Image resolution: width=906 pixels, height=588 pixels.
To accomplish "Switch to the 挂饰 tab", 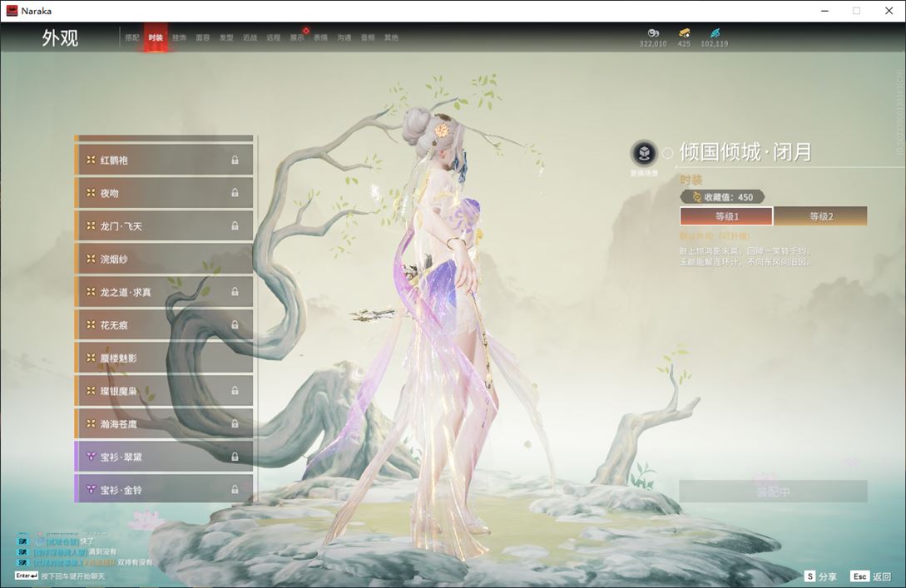I will [x=179, y=37].
